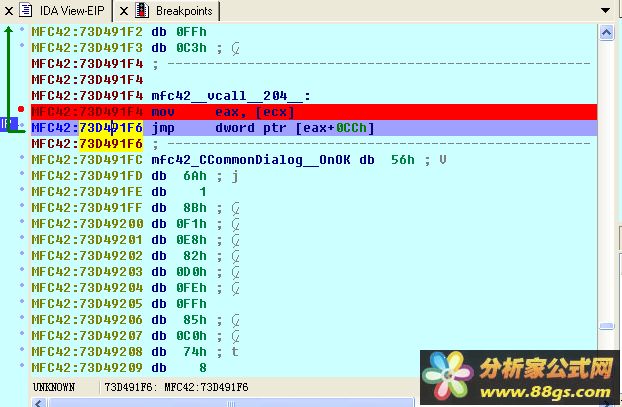Click status bar address 73D491F6: MFC42:73D491F6
The height and width of the screenshot is (407, 622).
pos(176,387)
